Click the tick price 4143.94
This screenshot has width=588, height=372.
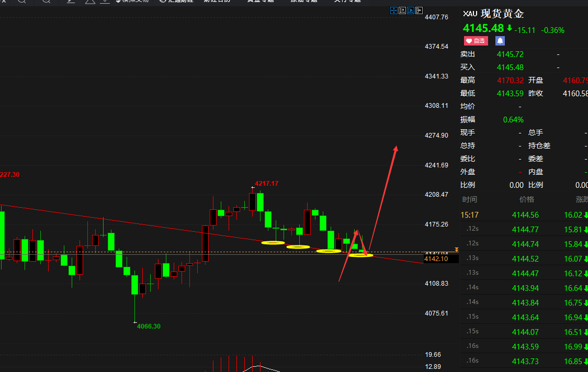525,288
